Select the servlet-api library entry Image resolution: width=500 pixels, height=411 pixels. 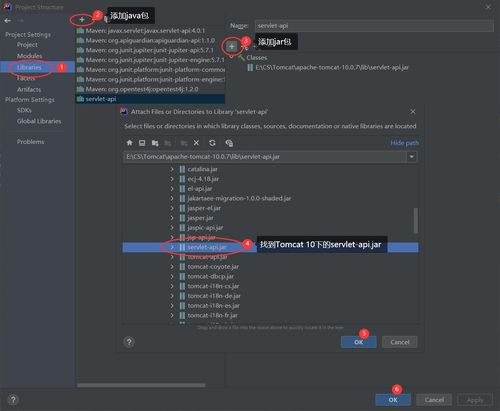pyautogui.click(x=150, y=99)
